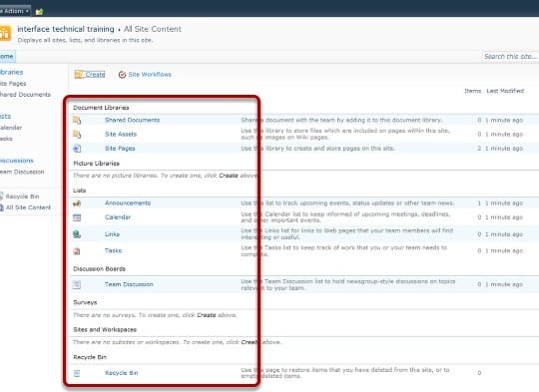The image size is (539, 392).
Task: Click the Site Assets library icon
Action: pyautogui.click(x=77, y=134)
